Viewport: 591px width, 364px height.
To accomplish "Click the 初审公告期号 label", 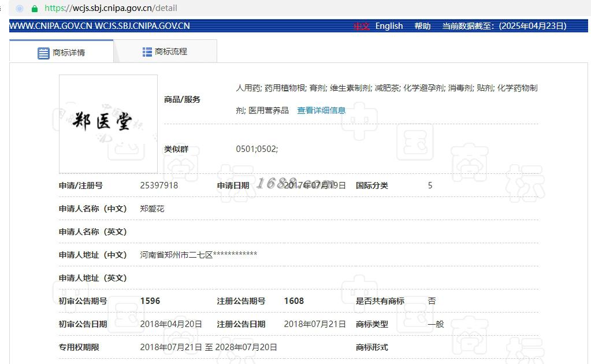I will 83,301.
